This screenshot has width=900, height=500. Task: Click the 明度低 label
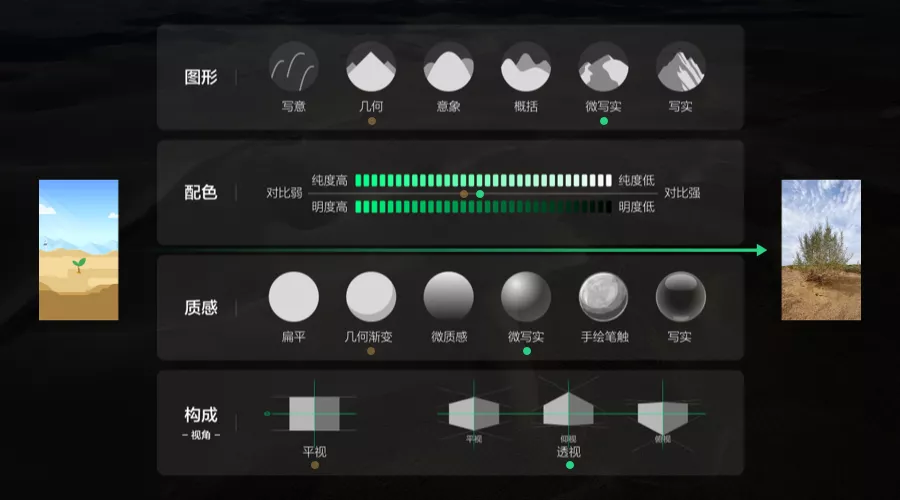pos(637,207)
